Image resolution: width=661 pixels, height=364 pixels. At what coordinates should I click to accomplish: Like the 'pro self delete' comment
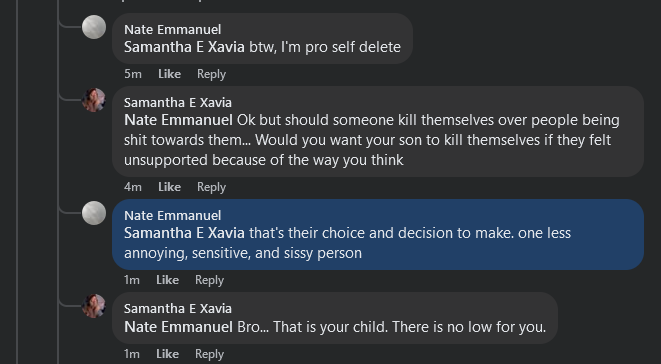pos(169,74)
